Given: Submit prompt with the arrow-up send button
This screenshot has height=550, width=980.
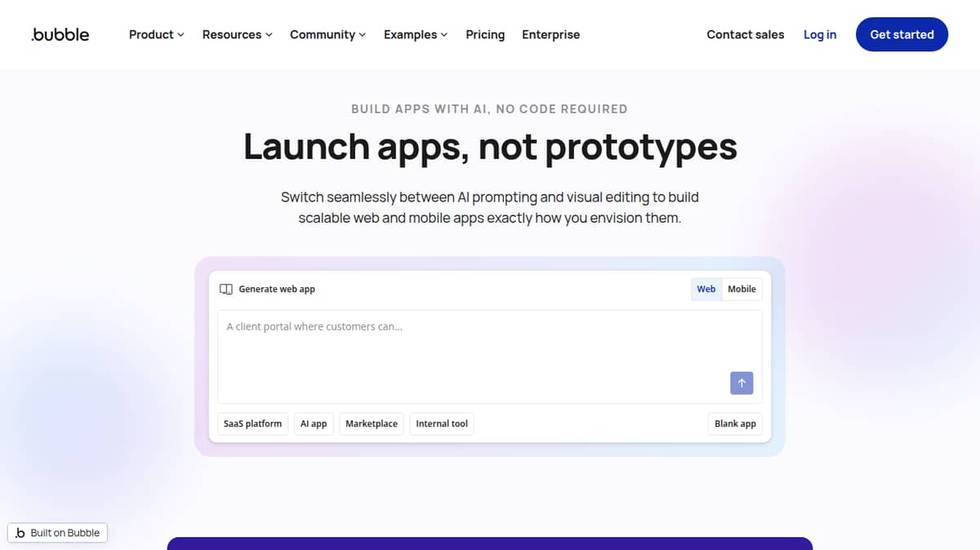Looking at the screenshot, I should (742, 383).
